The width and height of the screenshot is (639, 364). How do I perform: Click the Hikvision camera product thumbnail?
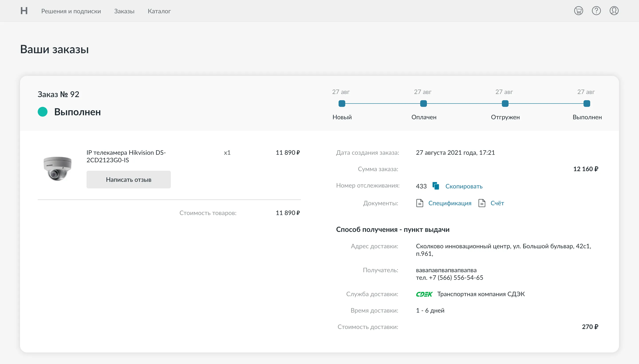point(57,168)
